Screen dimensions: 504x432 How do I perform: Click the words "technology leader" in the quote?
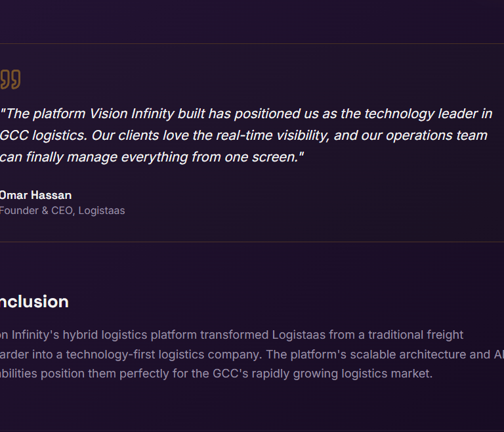tap(420, 114)
